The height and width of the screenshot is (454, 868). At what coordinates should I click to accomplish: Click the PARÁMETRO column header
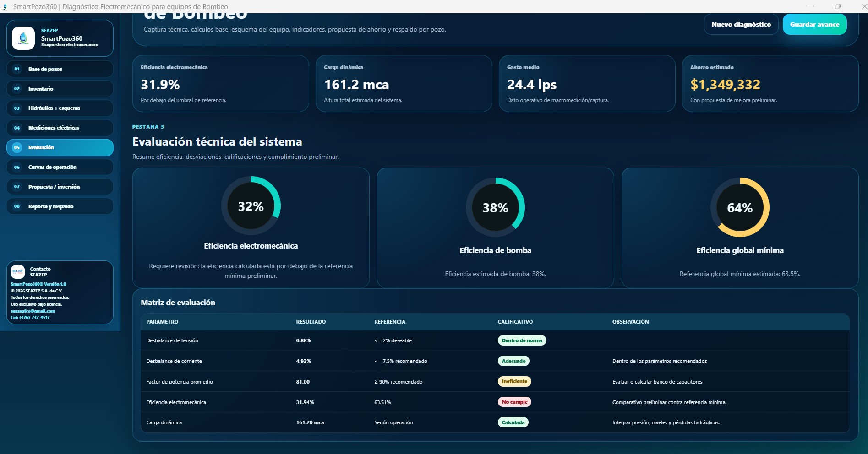coord(162,322)
